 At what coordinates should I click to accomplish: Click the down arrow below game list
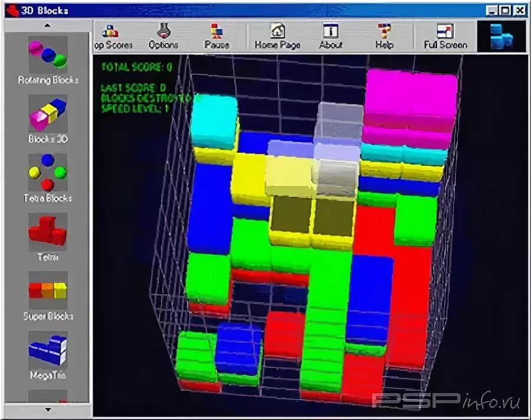pos(48,409)
